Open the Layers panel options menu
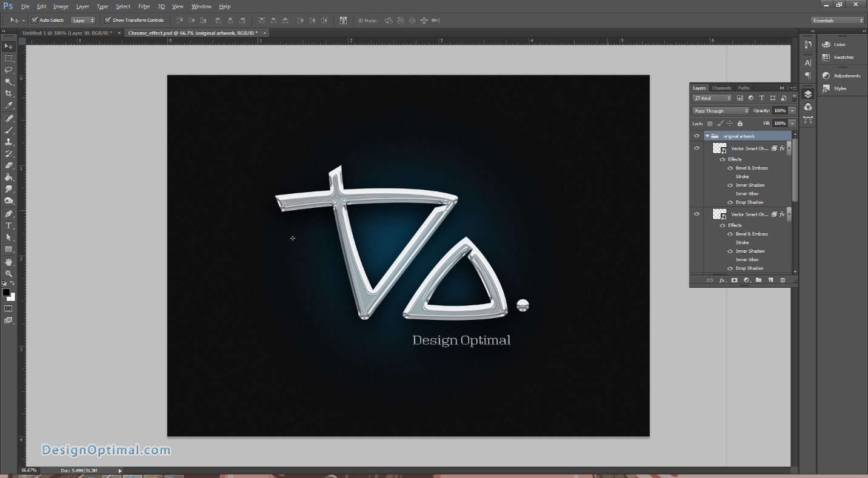 click(x=793, y=88)
